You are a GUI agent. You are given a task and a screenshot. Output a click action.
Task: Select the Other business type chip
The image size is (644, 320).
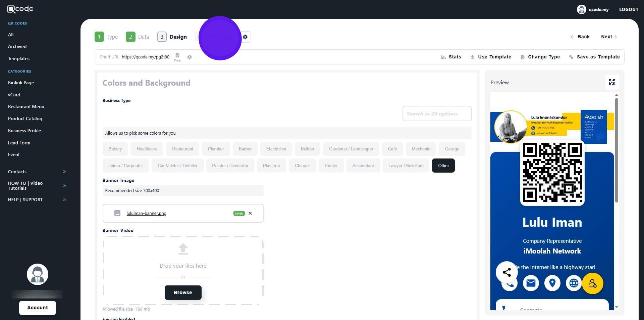[x=443, y=166]
